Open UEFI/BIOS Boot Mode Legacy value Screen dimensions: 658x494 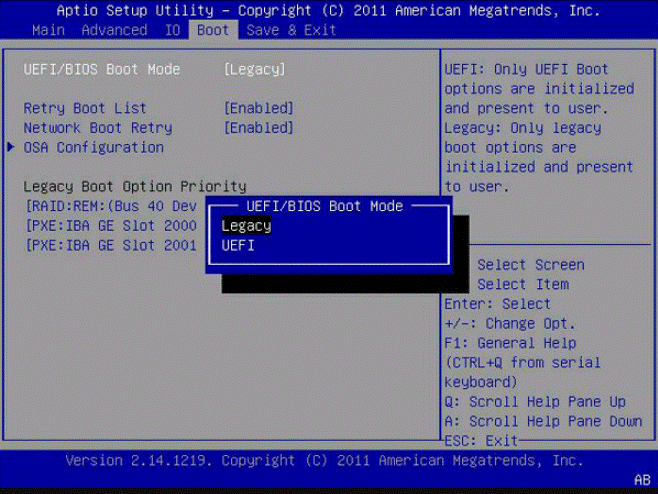[x=254, y=69]
